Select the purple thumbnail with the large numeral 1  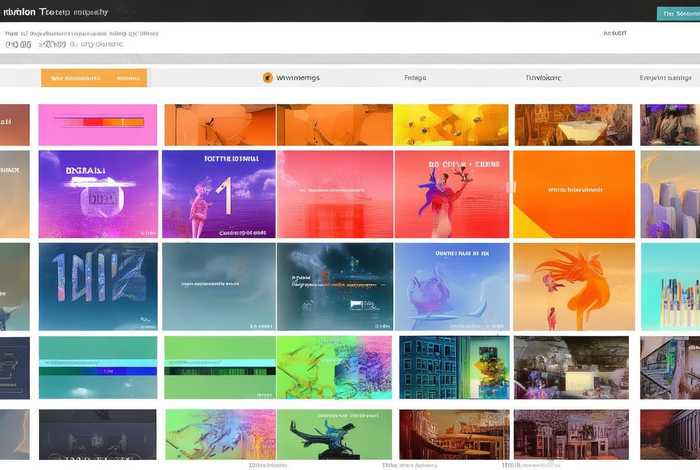[x=218, y=194]
